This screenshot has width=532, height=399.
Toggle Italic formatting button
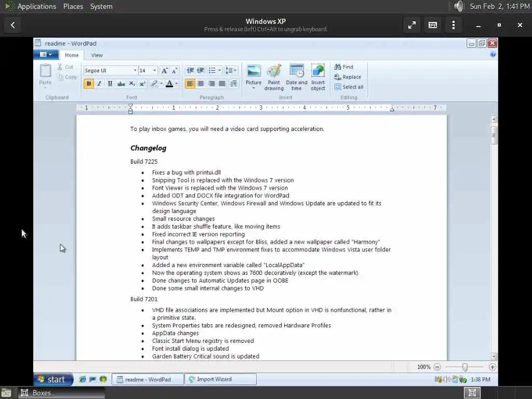[99, 84]
